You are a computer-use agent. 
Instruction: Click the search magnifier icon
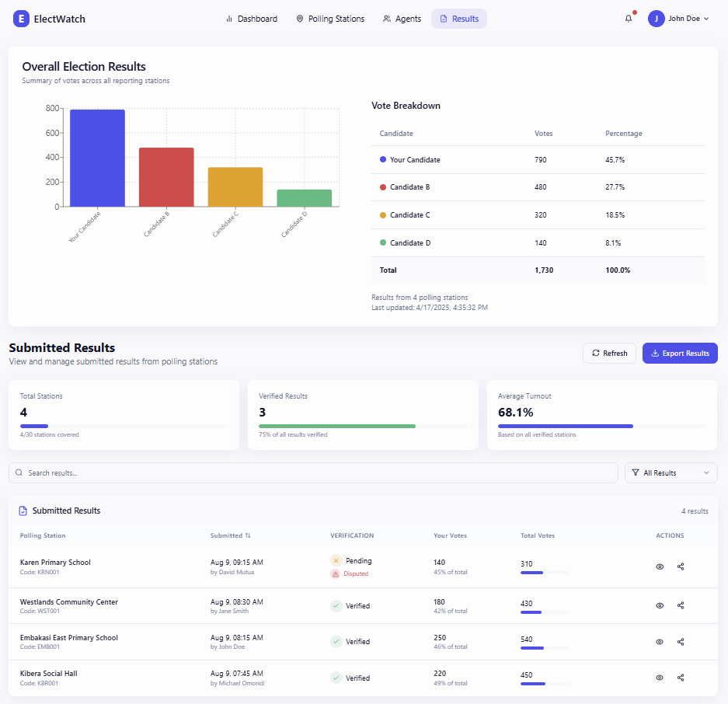tap(19, 472)
